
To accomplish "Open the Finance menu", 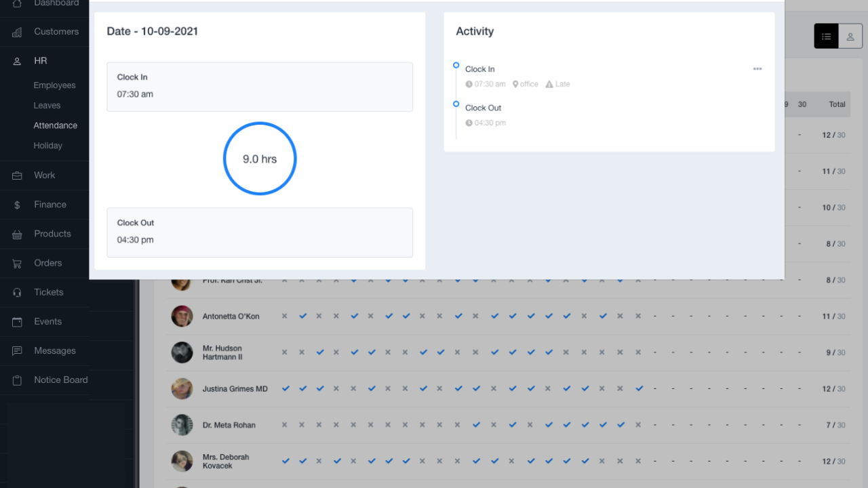I will (x=50, y=205).
